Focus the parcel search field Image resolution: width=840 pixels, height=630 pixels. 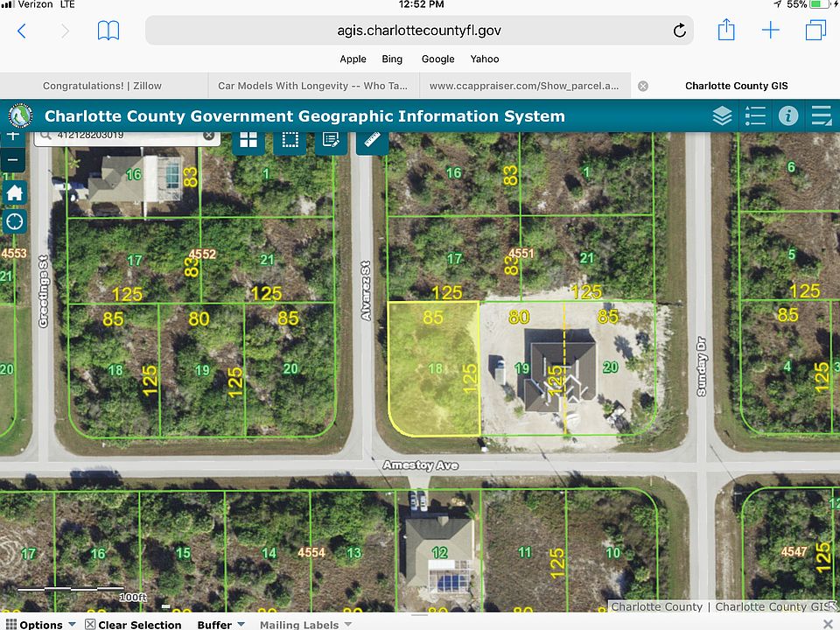(x=128, y=137)
